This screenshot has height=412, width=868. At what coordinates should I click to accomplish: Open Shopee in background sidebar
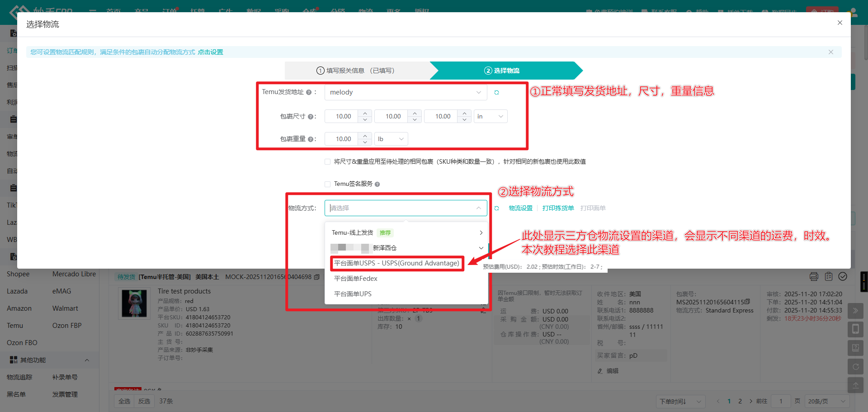click(18, 274)
